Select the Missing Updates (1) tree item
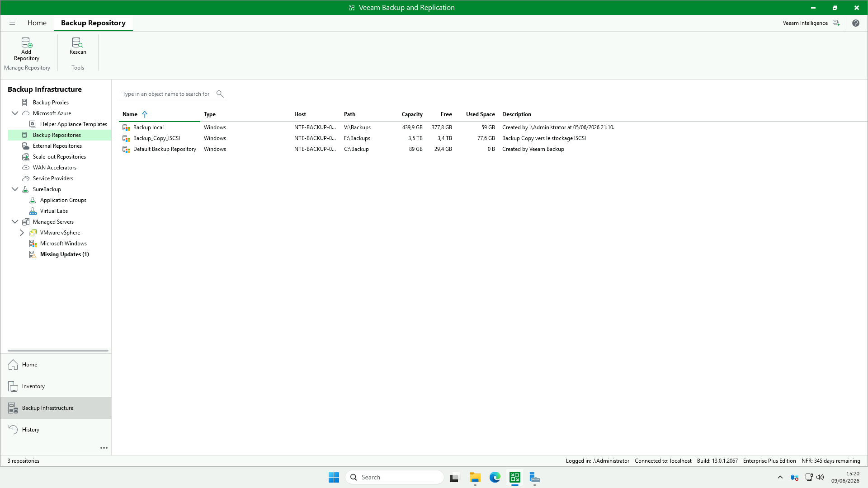The height and width of the screenshot is (488, 868). (x=64, y=254)
